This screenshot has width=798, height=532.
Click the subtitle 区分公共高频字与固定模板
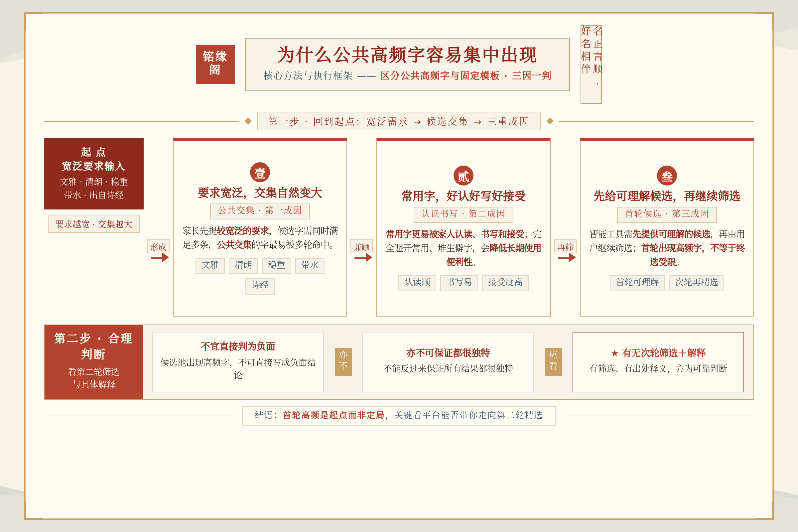click(x=440, y=76)
